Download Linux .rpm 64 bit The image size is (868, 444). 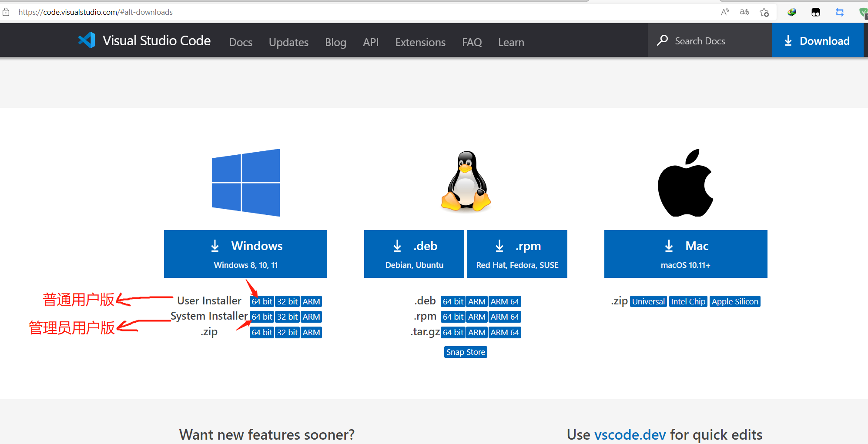pyautogui.click(x=453, y=317)
